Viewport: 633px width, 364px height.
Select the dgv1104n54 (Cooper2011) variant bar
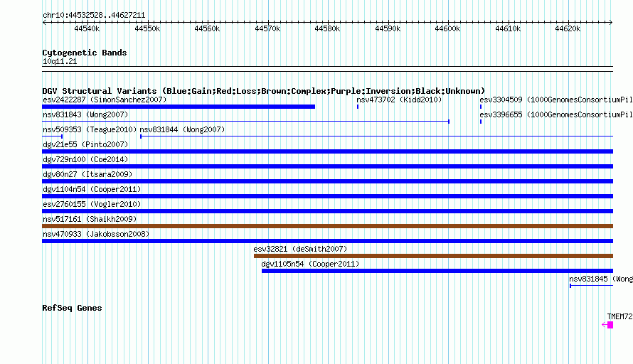[x=327, y=196]
